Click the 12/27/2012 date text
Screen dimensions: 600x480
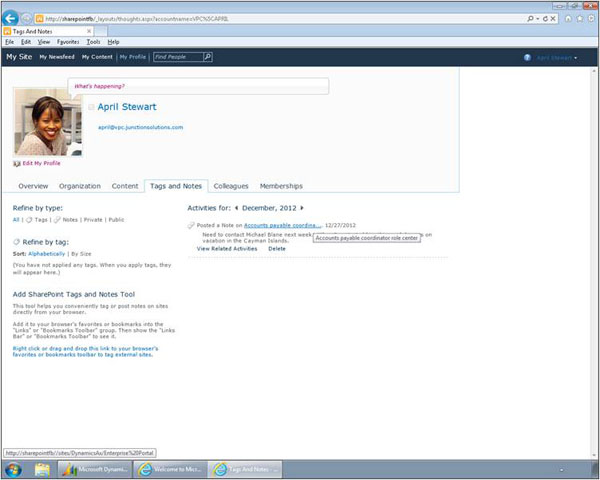340,225
